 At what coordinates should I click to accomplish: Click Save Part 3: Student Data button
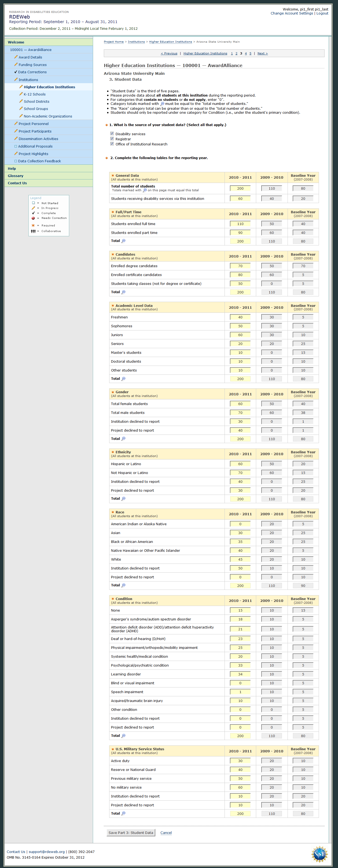(x=131, y=833)
